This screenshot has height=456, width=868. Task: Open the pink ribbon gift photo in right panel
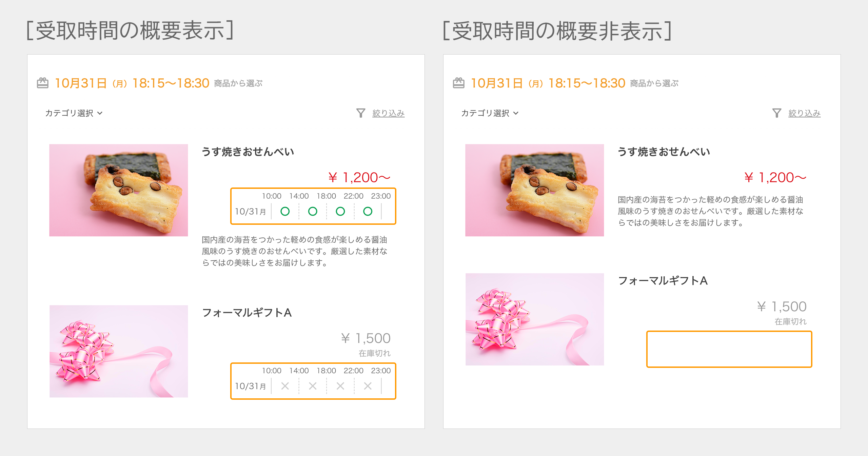pos(534,319)
